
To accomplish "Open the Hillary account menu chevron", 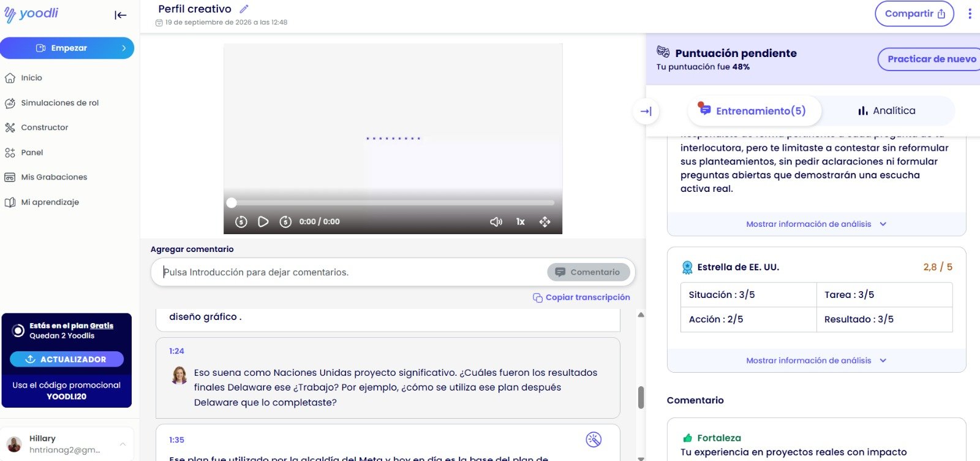I will [x=123, y=444].
